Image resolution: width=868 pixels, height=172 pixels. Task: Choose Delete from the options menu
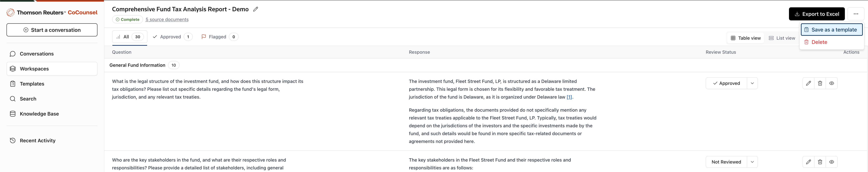coord(819,42)
